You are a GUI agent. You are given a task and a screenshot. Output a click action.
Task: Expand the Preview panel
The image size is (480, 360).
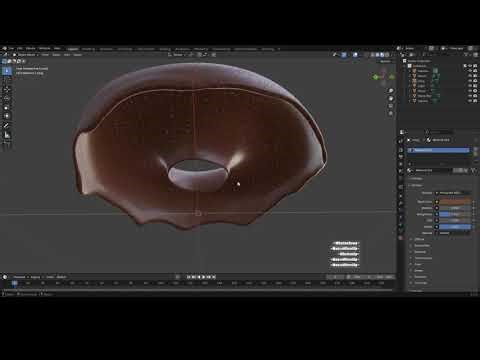click(x=416, y=179)
